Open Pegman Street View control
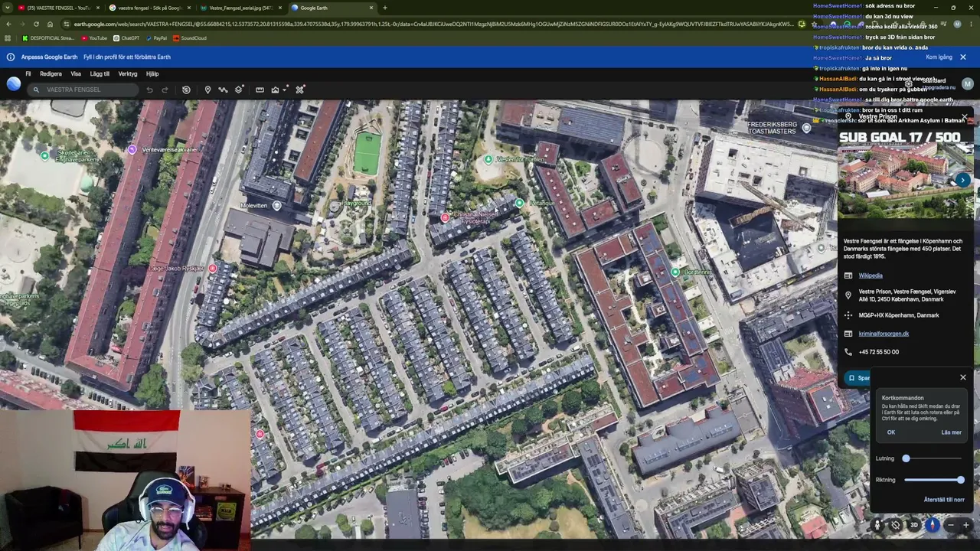This screenshot has width=980, height=551. [x=877, y=525]
